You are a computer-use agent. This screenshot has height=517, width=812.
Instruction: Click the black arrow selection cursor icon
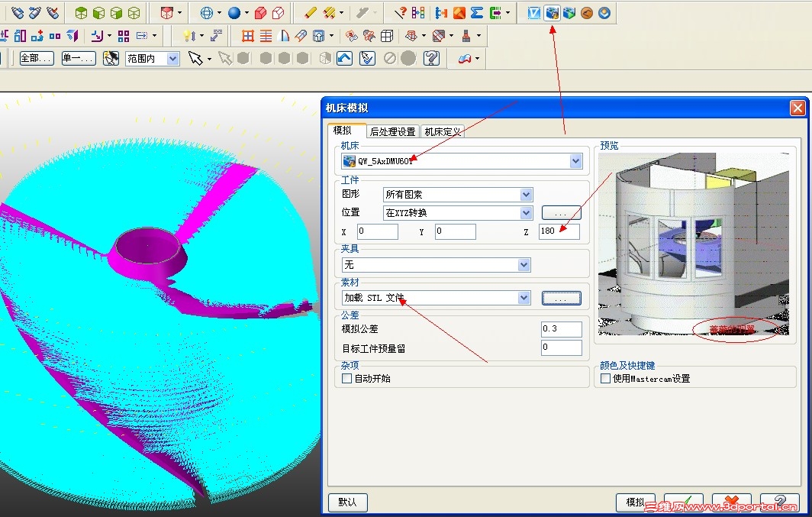point(195,58)
